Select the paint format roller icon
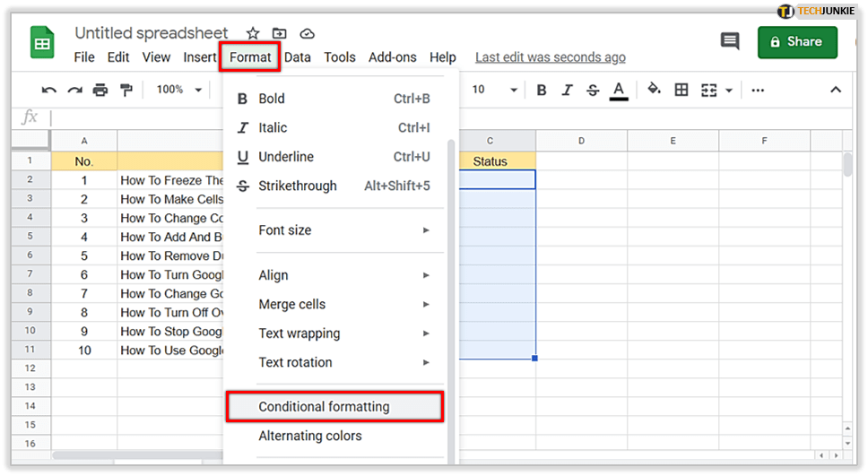Image resolution: width=868 pixels, height=476 pixels. pyautogui.click(x=126, y=90)
